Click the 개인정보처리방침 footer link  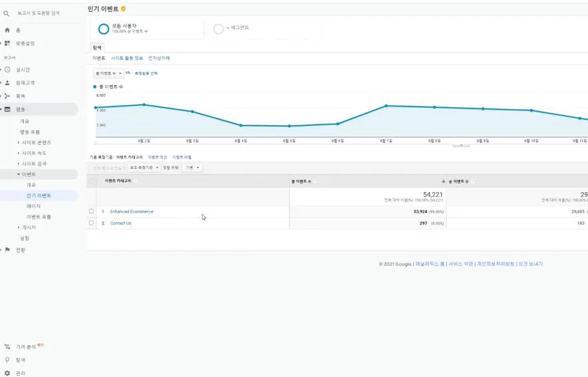(x=496, y=264)
